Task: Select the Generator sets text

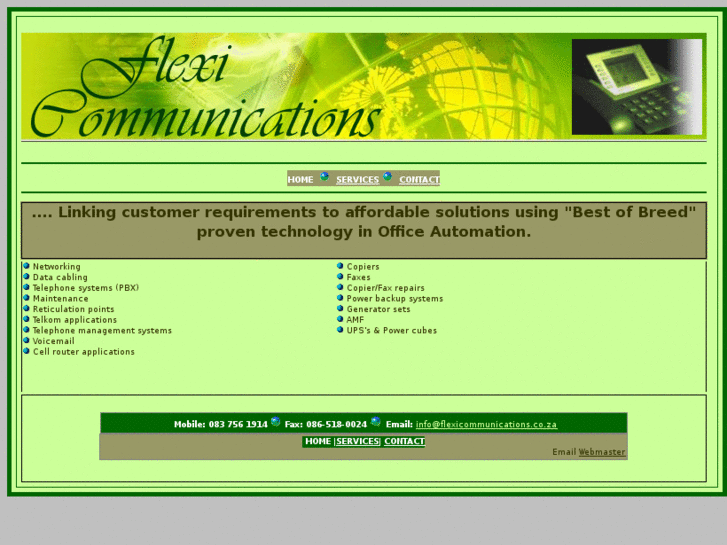Action: point(378,309)
